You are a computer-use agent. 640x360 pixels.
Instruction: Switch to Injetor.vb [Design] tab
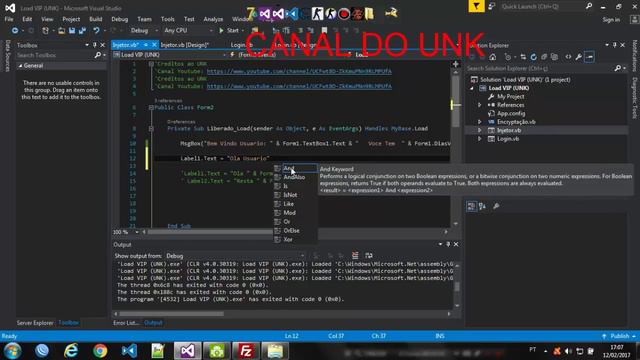pyautogui.click(x=185, y=45)
